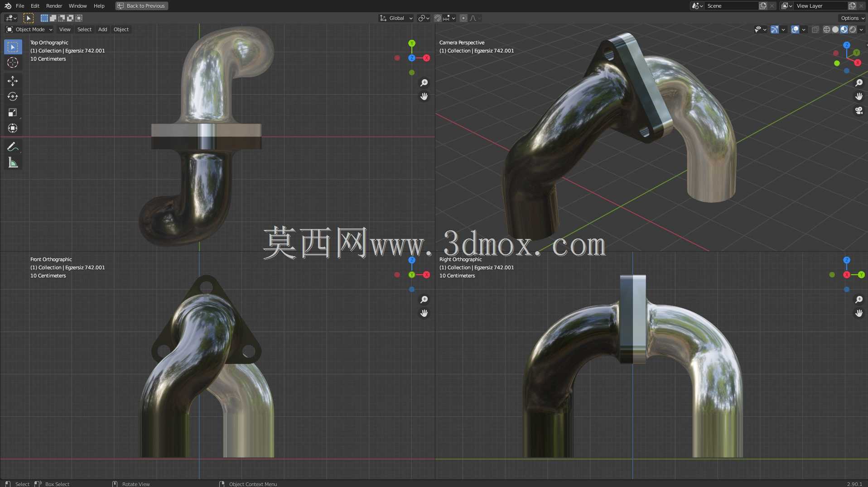Click the New Scene icon
This screenshot has width=868, height=487.
point(763,6)
